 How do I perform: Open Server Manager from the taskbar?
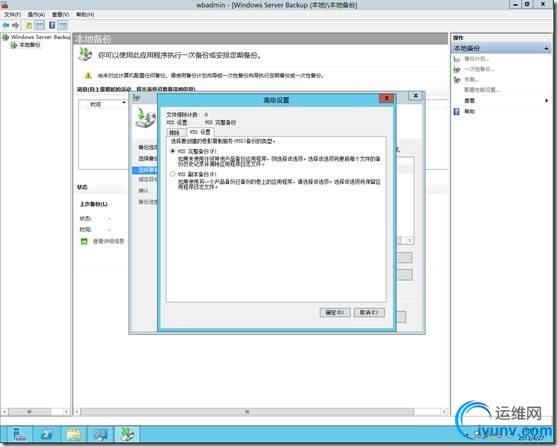click(x=19, y=435)
